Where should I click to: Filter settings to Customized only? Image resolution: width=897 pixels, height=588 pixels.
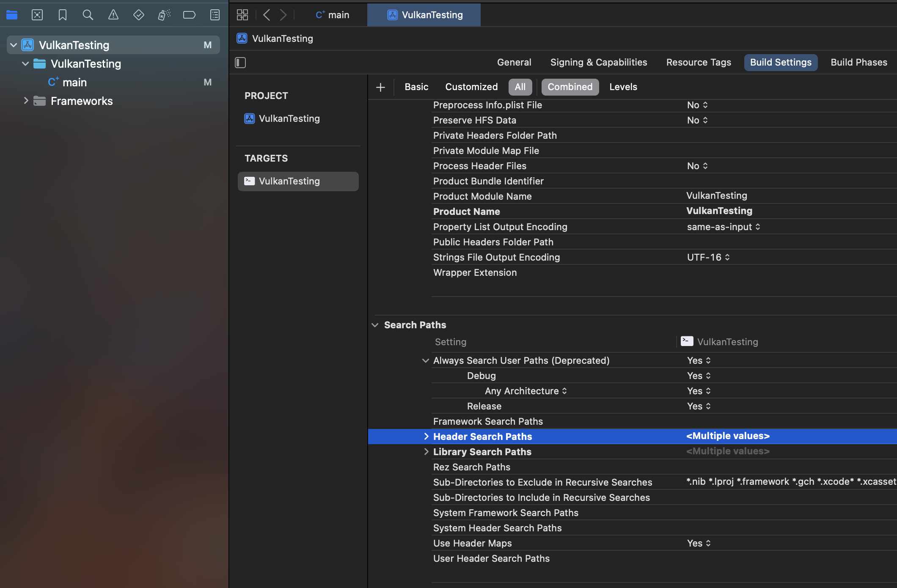click(471, 87)
